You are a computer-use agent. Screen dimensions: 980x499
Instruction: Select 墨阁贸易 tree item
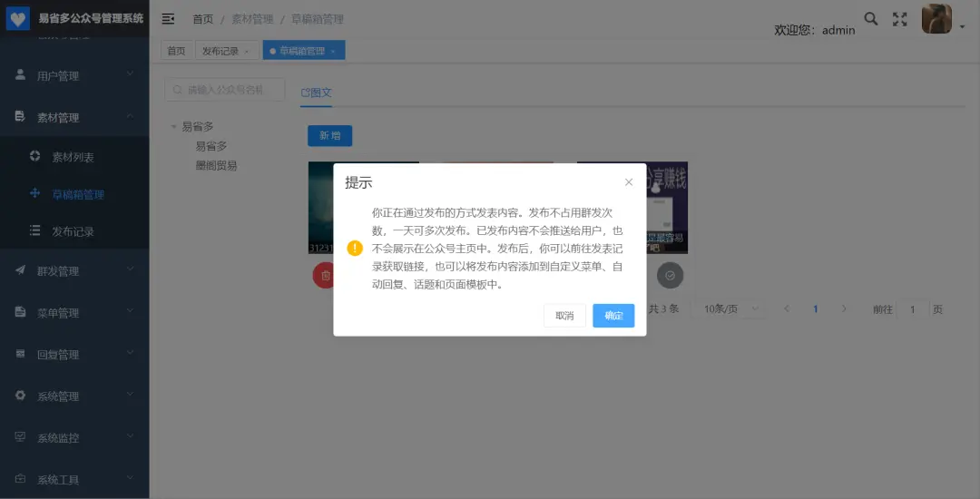coord(216,165)
